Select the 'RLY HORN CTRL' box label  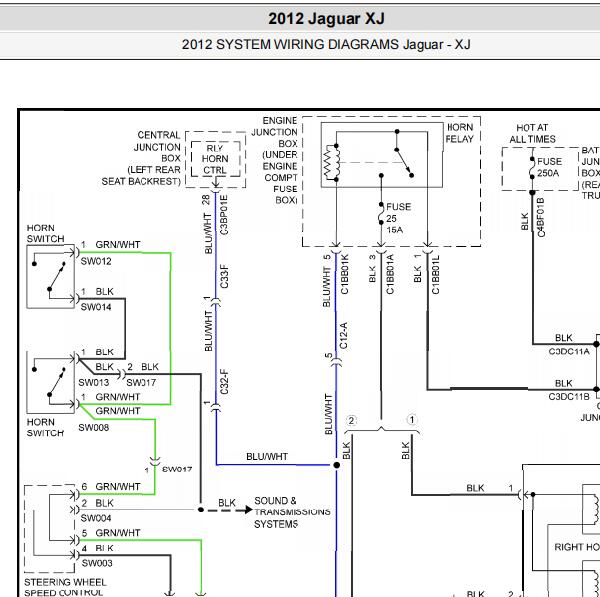(215, 159)
